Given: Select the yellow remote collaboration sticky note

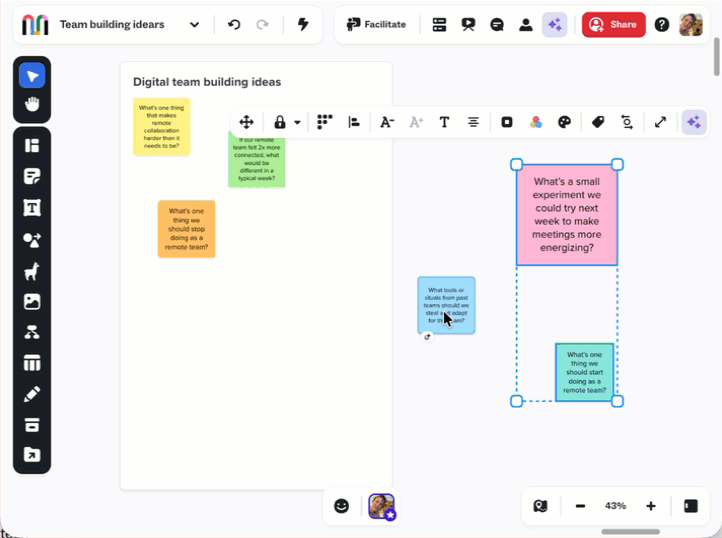Looking at the screenshot, I should click(162, 127).
